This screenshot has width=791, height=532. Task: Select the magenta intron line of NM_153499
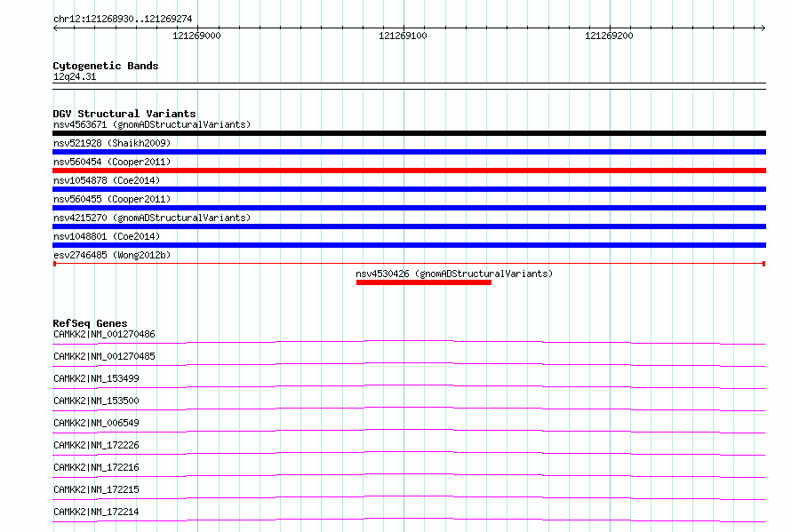409,386
